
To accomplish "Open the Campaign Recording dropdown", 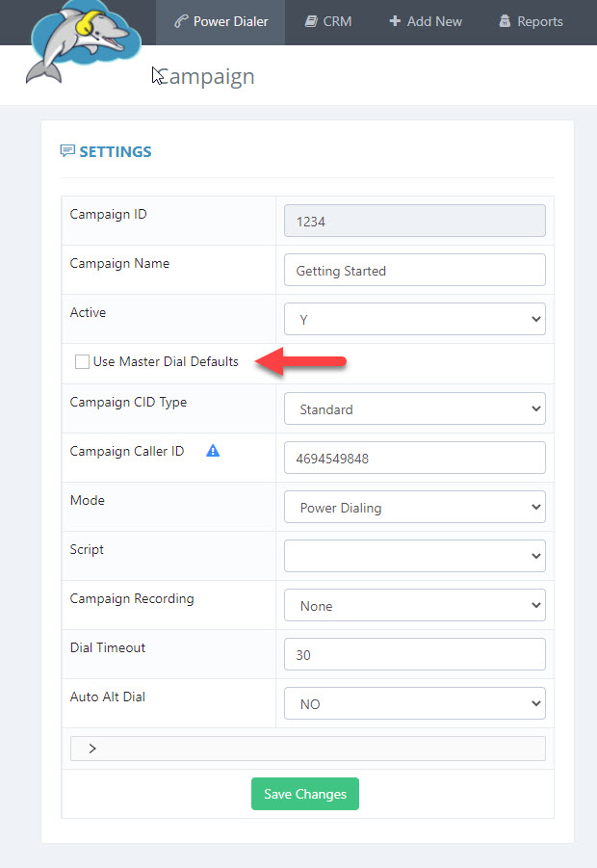I will point(414,605).
